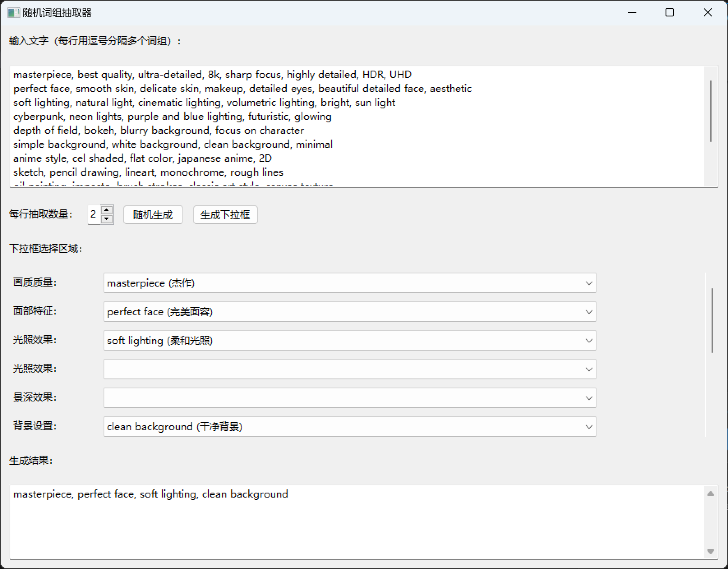Click the 生成下拉框 button

[225, 215]
